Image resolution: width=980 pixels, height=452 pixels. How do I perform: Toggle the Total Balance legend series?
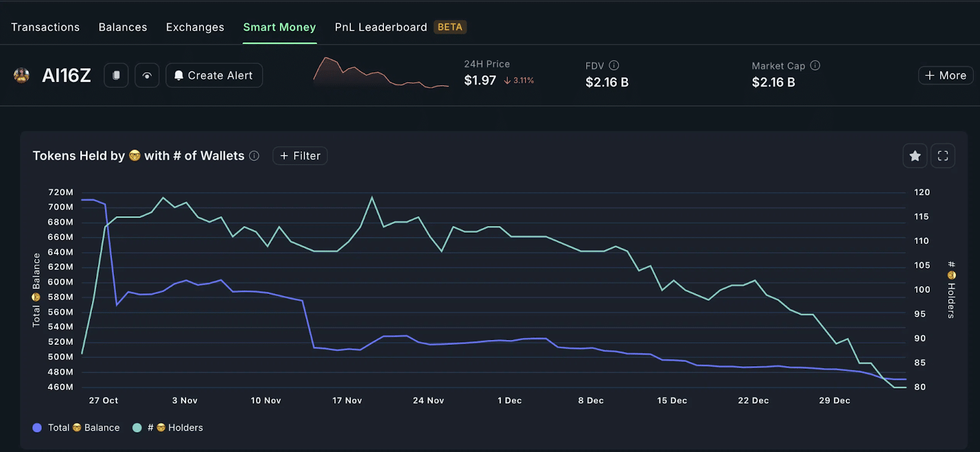(x=76, y=428)
